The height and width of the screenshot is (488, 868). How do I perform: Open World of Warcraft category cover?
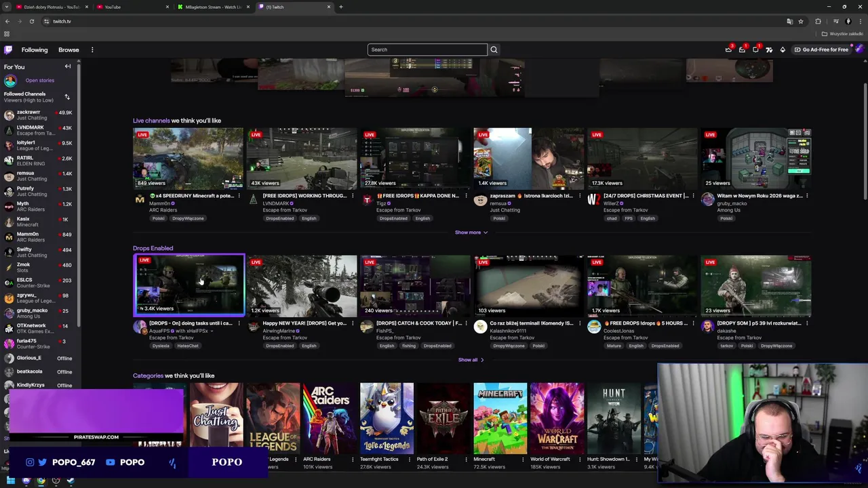tap(557, 418)
